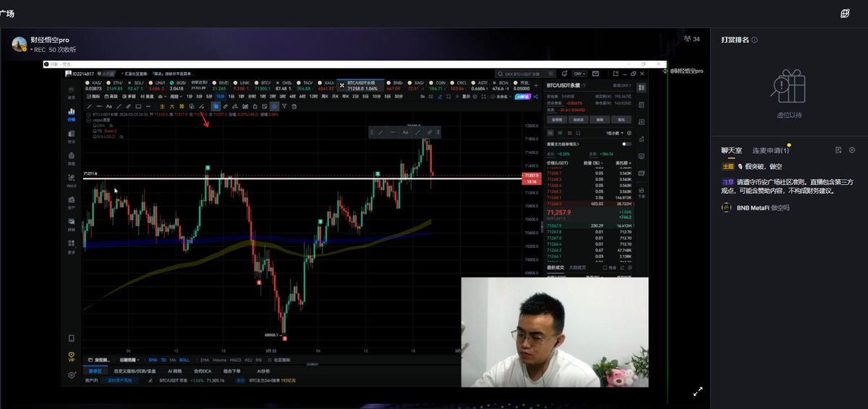This screenshot has width=868, height=409.
Task: Take a chart screenshot with camera icon
Action: point(430,97)
